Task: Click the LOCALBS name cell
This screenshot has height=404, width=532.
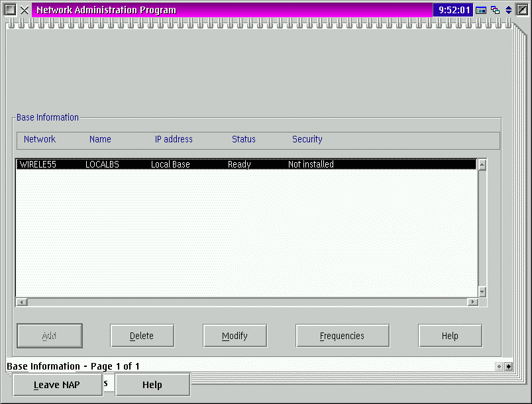Action: pyautogui.click(x=102, y=164)
